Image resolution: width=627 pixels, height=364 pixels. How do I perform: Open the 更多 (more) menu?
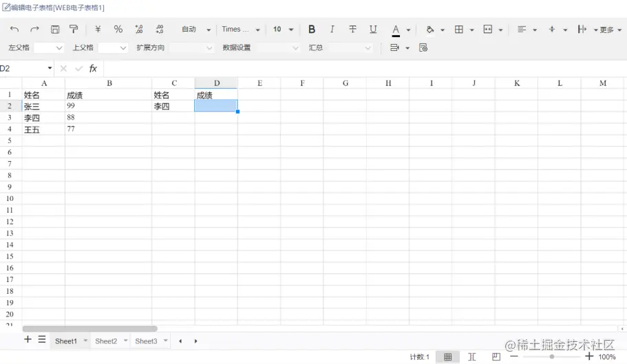click(x=610, y=30)
